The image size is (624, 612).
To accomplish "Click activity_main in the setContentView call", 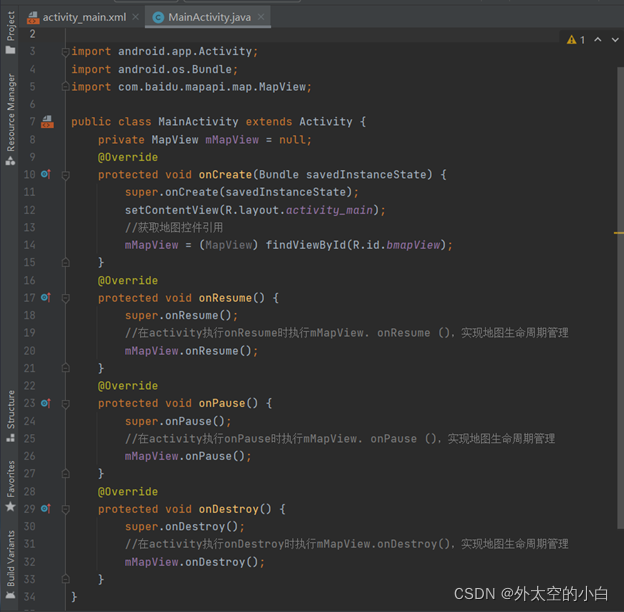I will 329,210.
